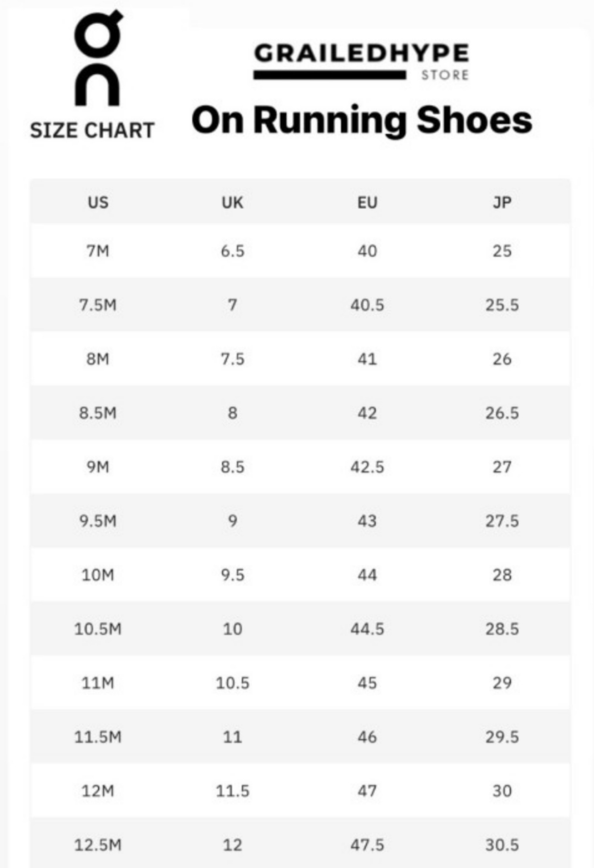Click the 42.5 EU size value
Viewport: 594px width, 868px height.
[x=367, y=467]
